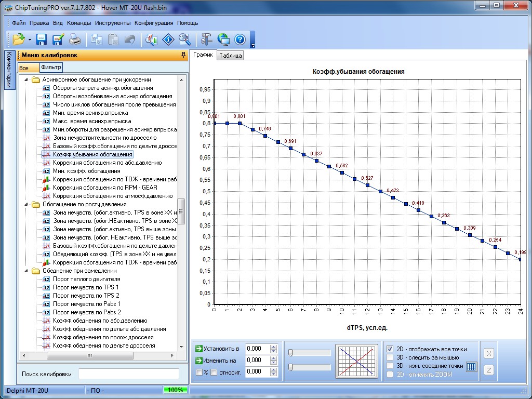This screenshot has width=532, height=399.
Task: Click the hammer and wrench settings icon
Action: pyautogui.click(x=207, y=39)
